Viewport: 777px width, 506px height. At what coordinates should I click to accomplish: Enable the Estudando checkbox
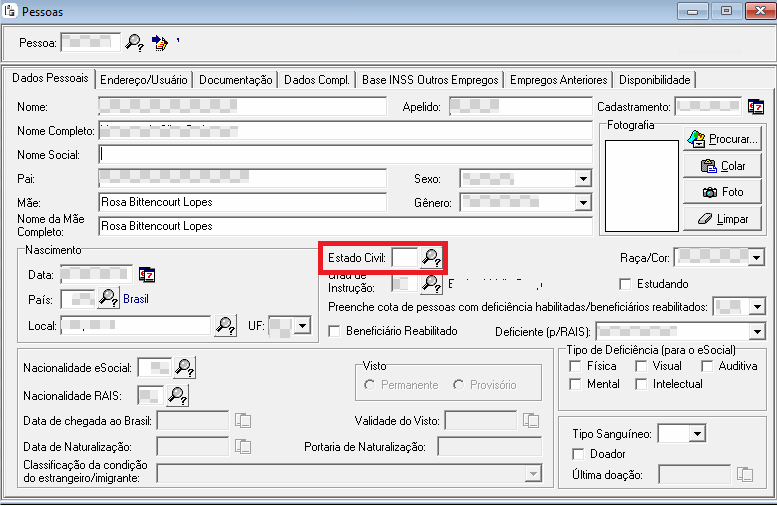coord(626,284)
